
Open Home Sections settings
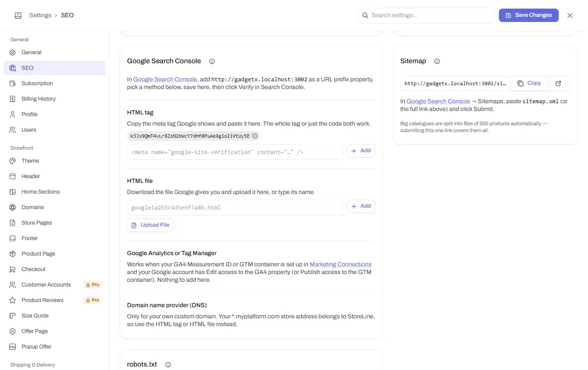pyautogui.click(x=54, y=192)
